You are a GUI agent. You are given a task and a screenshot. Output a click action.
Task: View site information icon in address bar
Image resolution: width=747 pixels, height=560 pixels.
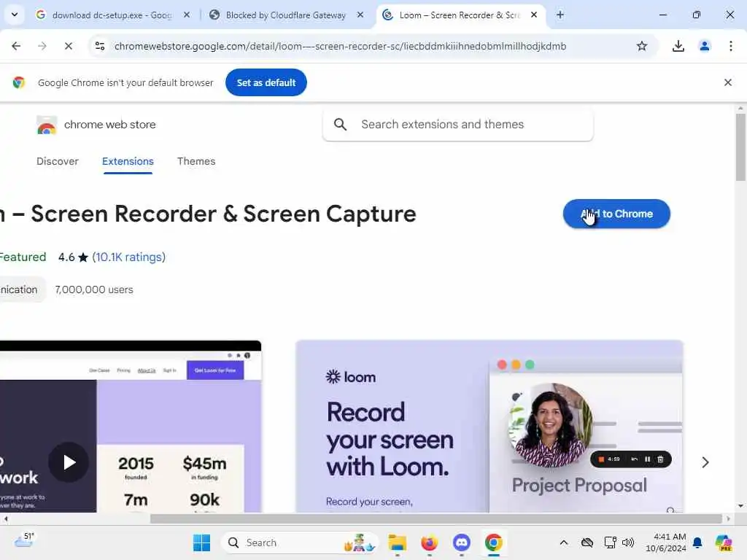tap(100, 46)
